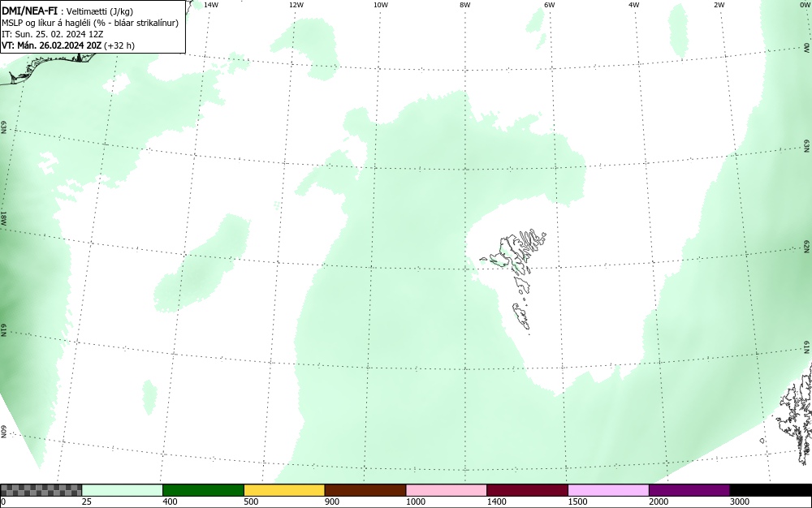Click the brown 900-1000 legend swatch
This screenshot has height=508, width=812.
click(x=365, y=490)
